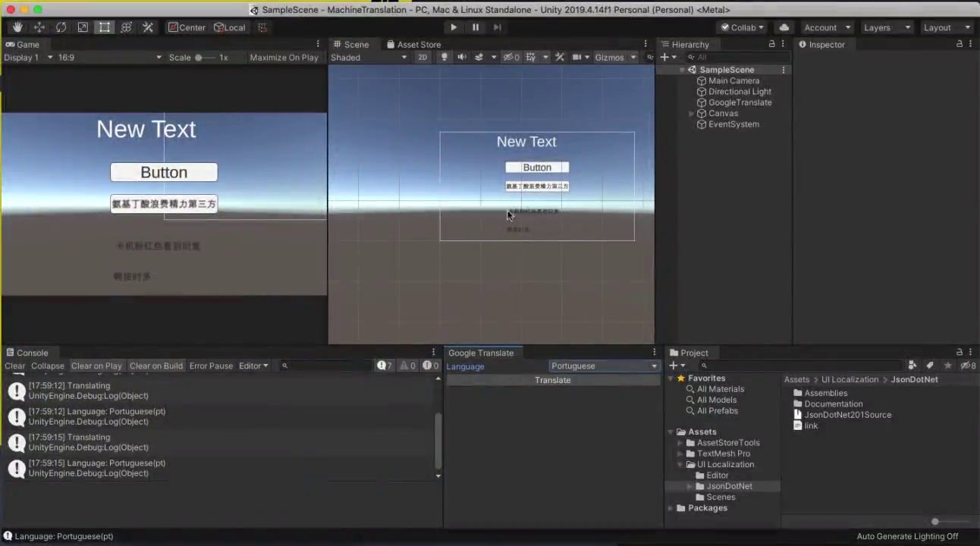This screenshot has height=546, width=980.
Task: Select the Move tool
Action: point(39,27)
